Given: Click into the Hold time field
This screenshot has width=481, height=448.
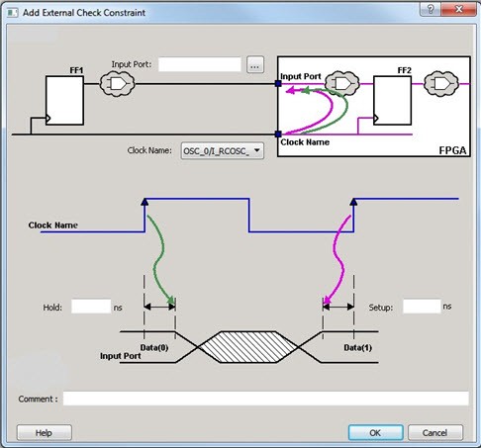Looking at the screenshot, I should pos(91,307).
